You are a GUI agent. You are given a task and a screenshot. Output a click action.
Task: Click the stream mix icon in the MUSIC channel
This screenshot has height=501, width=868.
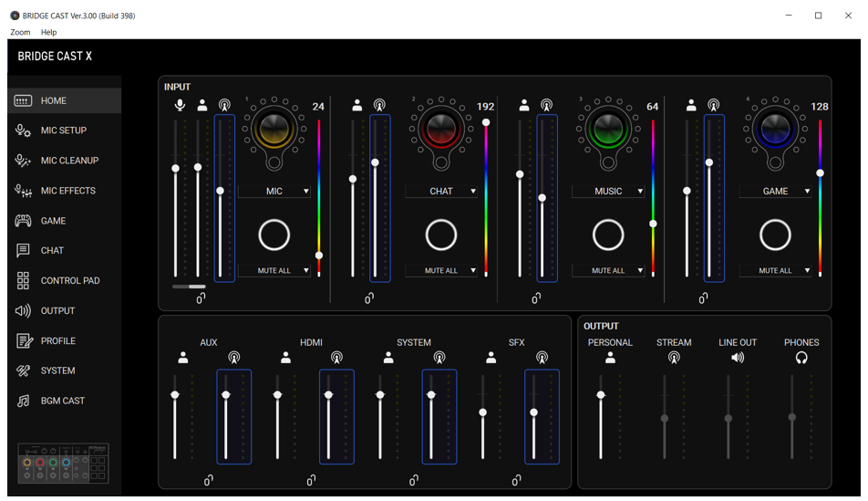[546, 105]
